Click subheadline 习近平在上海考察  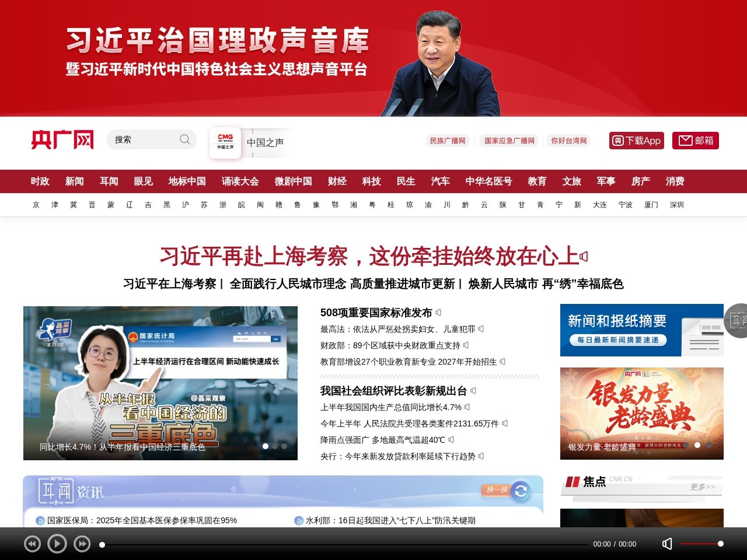[170, 284]
